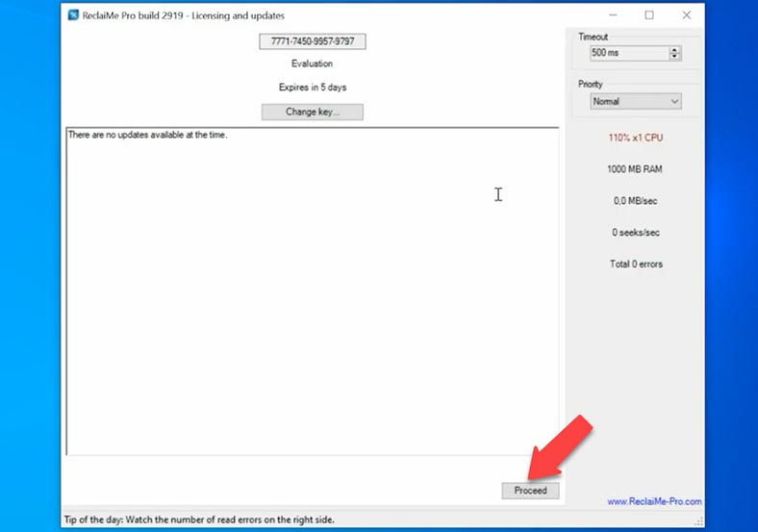
Task: Open the Change key dialog
Action: click(x=313, y=112)
